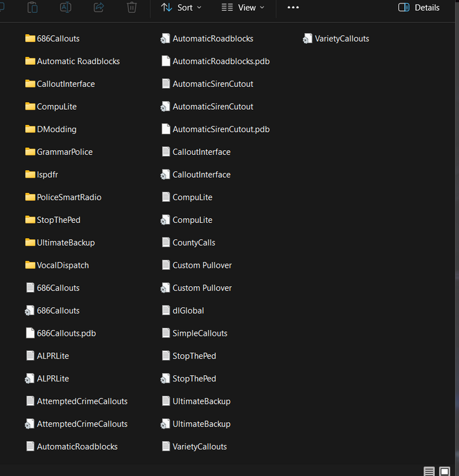Open the View dropdown
Viewport: 459px width, 476px height.
tap(243, 8)
